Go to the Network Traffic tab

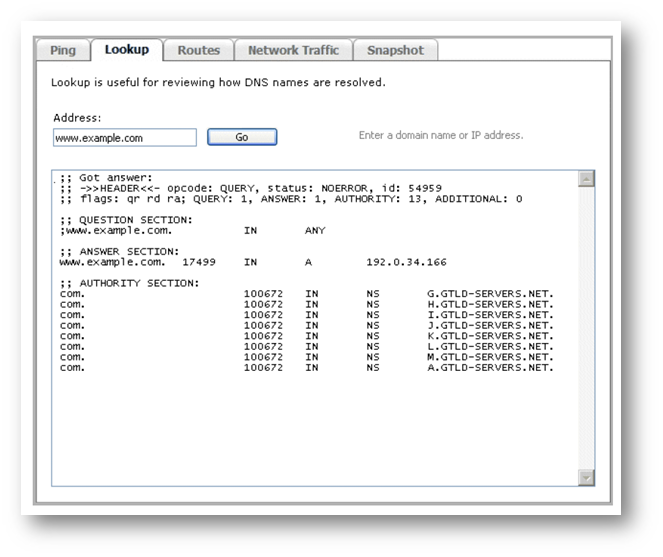tap(293, 50)
